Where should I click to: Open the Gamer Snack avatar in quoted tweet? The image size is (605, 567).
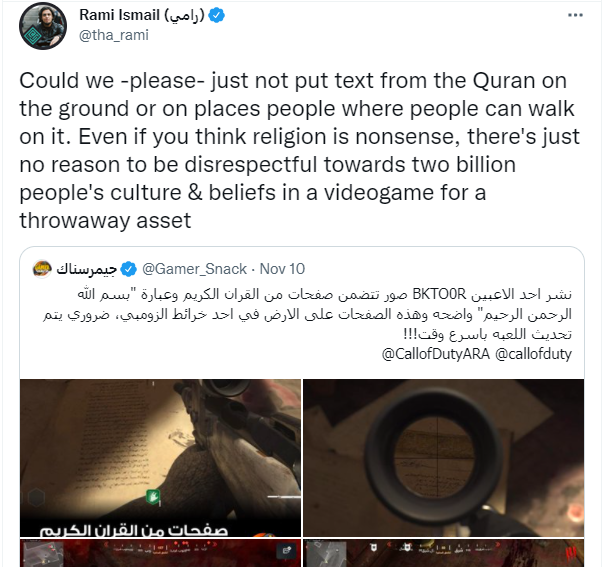pyautogui.click(x=42, y=269)
